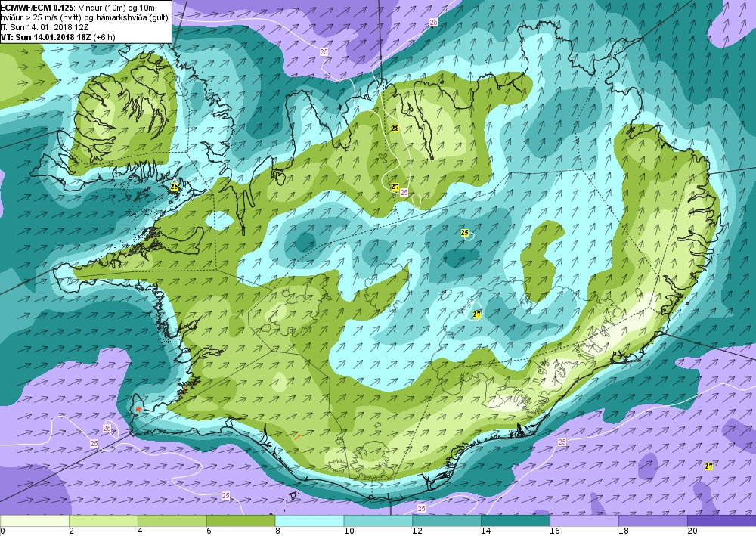Click the 'VT: Sun 14.01.2018 18Z (+6 h)' line
756x536 pixels.
(58, 37)
